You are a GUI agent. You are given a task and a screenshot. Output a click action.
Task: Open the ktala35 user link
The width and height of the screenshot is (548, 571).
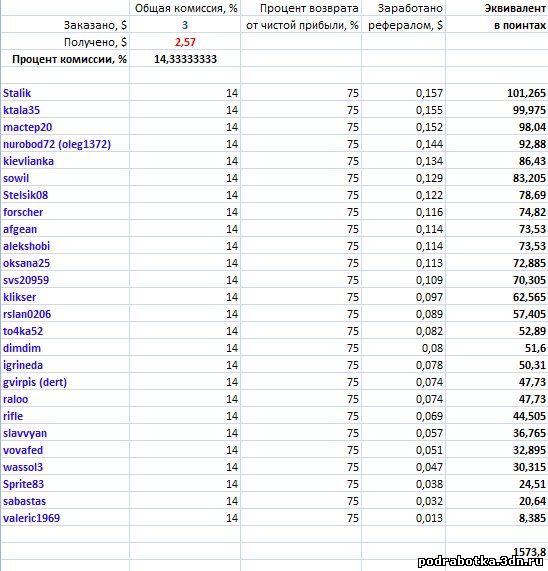[x=21, y=110]
